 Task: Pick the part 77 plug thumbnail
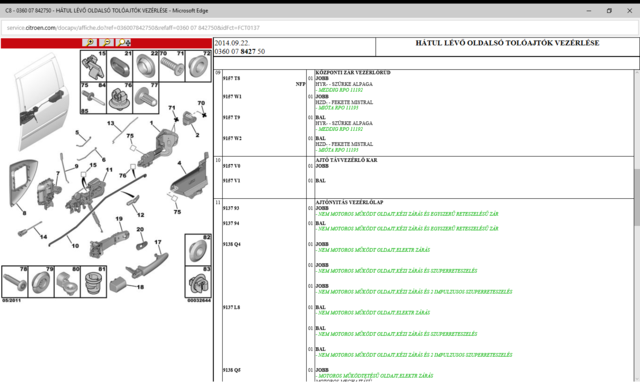tap(146, 98)
